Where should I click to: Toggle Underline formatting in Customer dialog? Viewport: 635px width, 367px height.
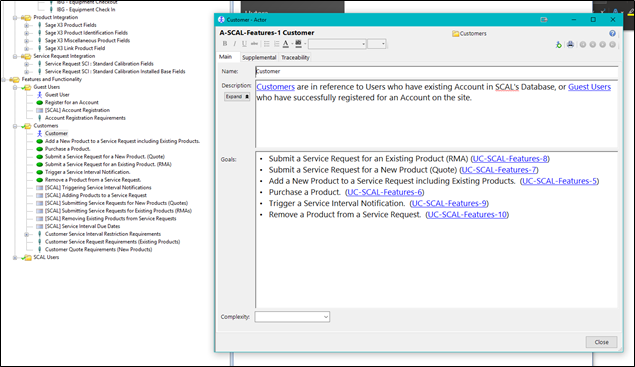click(x=244, y=44)
